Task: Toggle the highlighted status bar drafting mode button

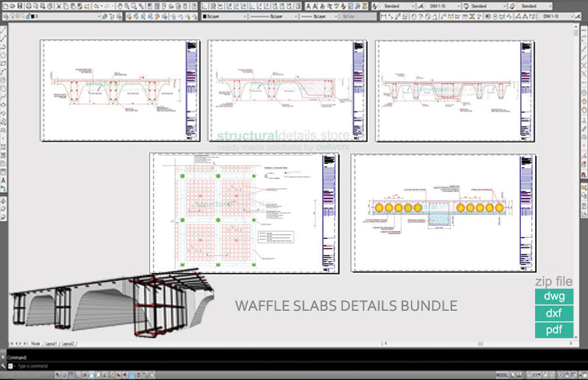Action: pyautogui.click(x=133, y=375)
